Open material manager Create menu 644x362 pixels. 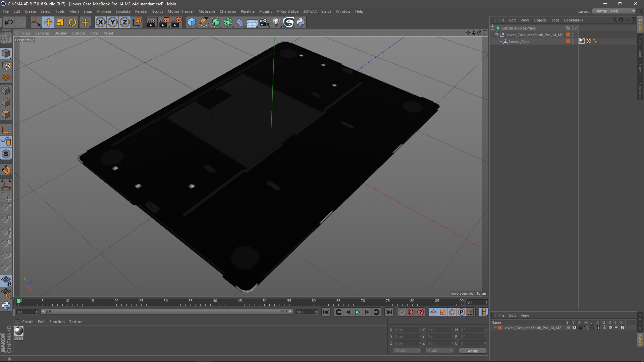[x=28, y=322]
